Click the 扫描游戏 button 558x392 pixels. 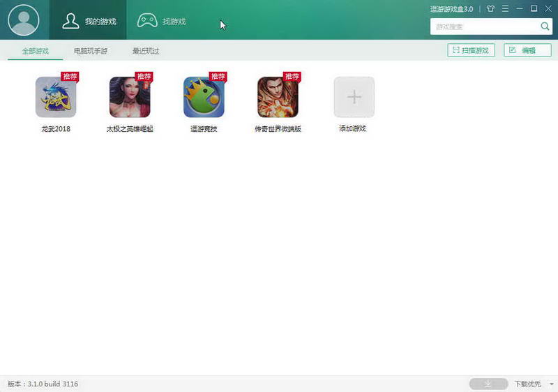[x=471, y=50]
